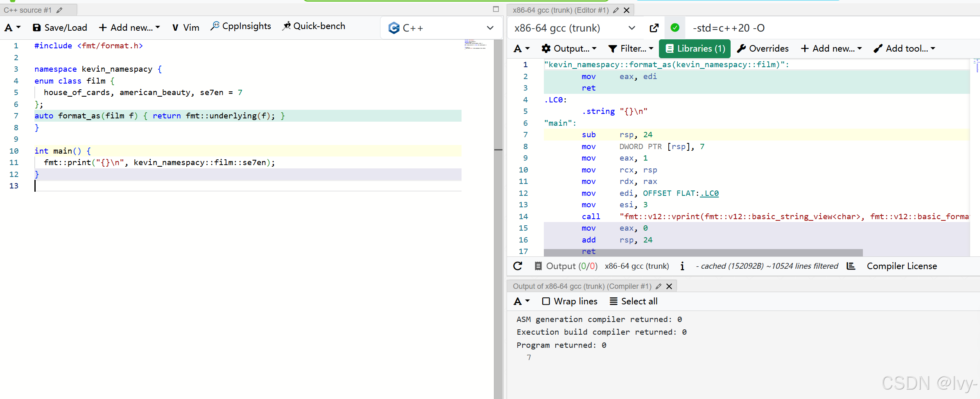Open the C++ language selector dropdown
This screenshot has height=399, width=980.
tap(441, 28)
